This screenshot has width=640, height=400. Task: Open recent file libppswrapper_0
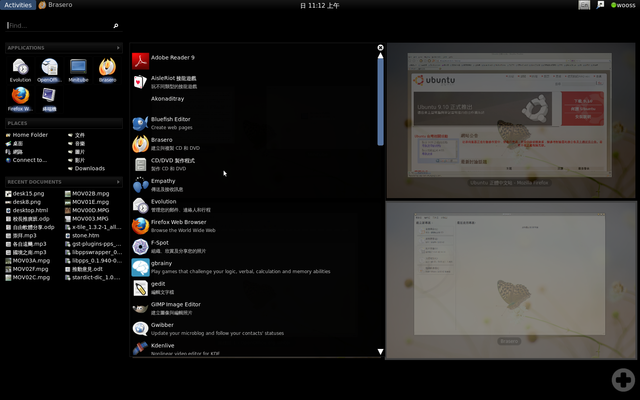93,252
